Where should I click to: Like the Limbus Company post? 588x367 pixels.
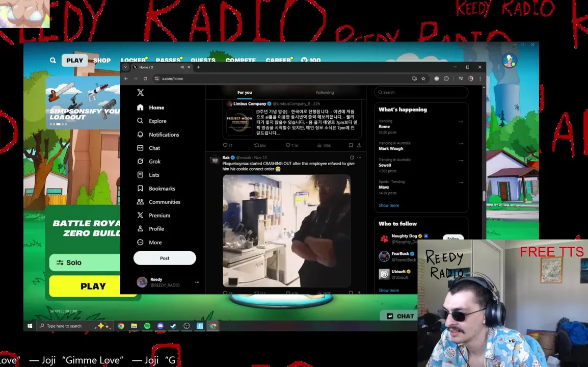tap(292, 145)
